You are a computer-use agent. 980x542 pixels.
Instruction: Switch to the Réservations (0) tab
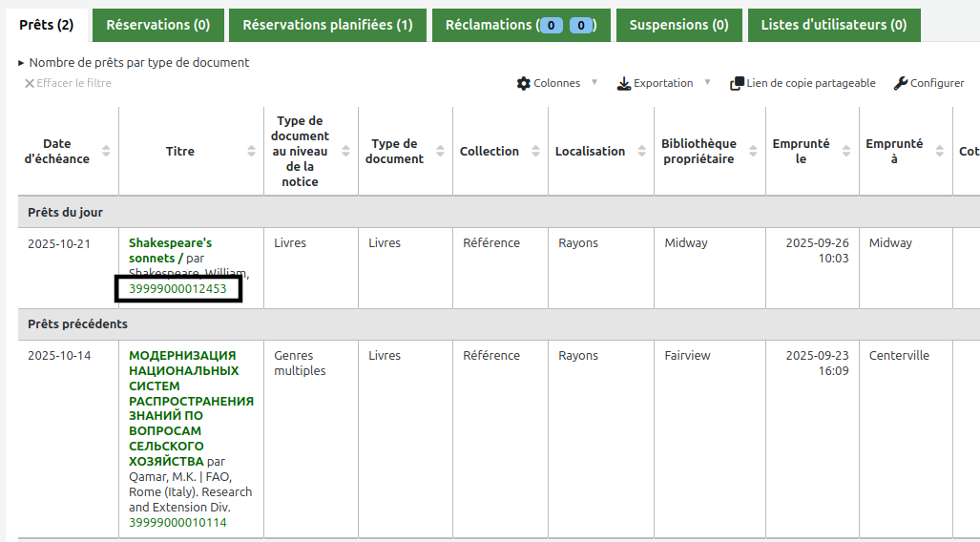(x=158, y=25)
